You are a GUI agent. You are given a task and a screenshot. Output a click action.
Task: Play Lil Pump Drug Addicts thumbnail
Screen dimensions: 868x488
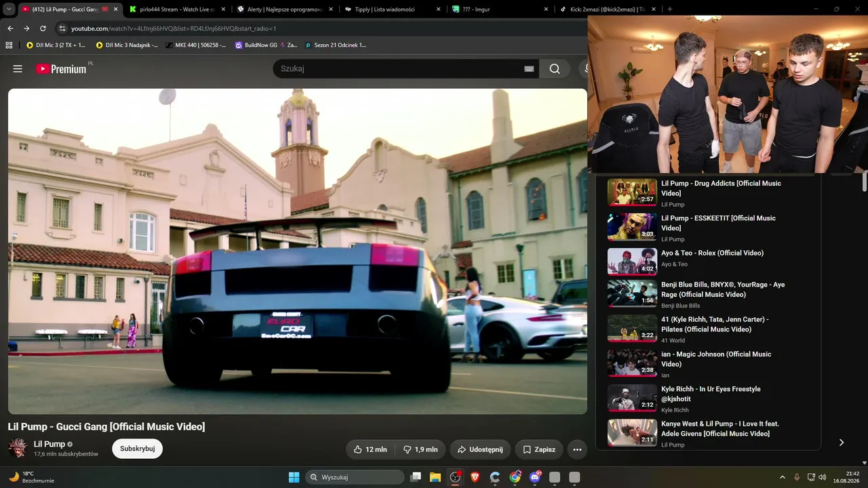(632, 192)
